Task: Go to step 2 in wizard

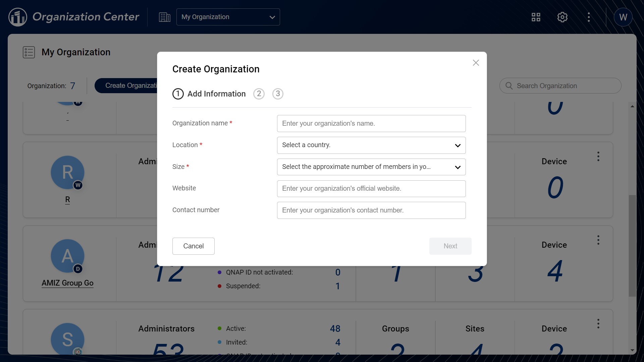Action: pyautogui.click(x=259, y=94)
